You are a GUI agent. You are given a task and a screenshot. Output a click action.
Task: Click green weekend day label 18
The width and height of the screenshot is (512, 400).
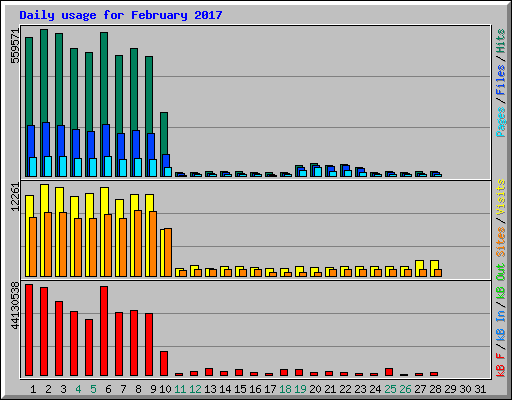coord(285,389)
